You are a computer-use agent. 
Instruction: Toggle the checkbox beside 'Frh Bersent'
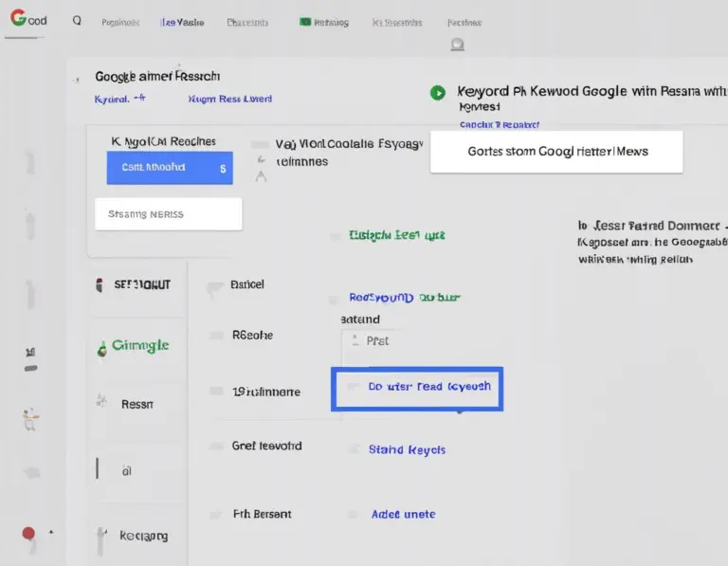(216, 515)
